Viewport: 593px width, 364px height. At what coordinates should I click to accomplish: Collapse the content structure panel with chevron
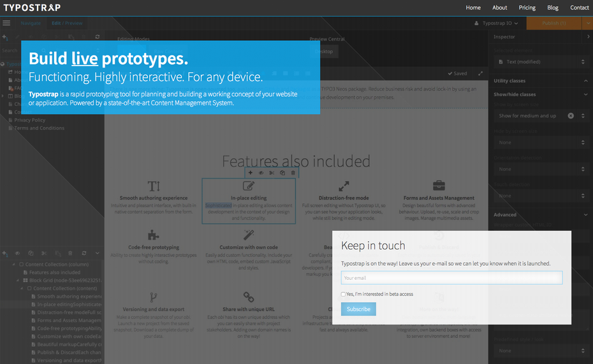pyautogui.click(x=97, y=253)
